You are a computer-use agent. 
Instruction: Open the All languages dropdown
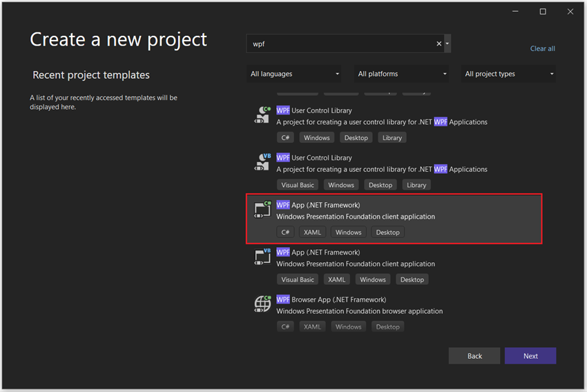[x=294, y=74]
